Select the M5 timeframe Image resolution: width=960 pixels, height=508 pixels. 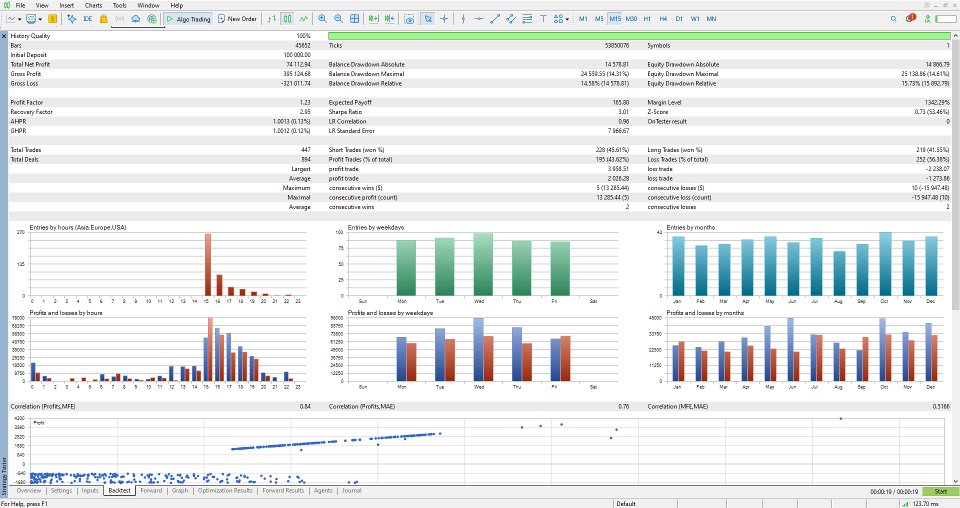pos(599,19)
